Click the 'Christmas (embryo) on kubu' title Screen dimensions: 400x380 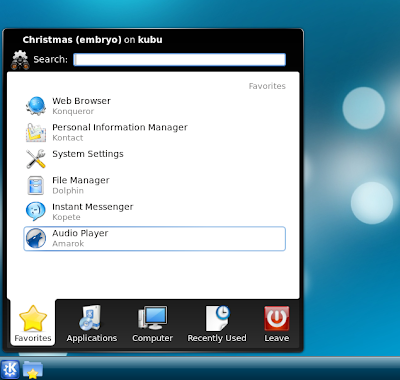[x=93, y=40]
